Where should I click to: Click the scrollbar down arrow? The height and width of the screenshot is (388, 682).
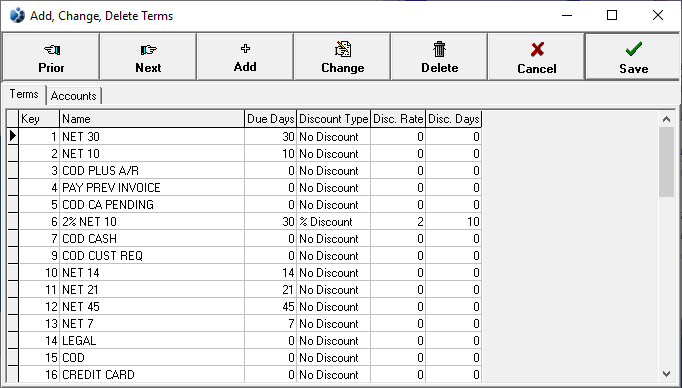click(666, 374)
